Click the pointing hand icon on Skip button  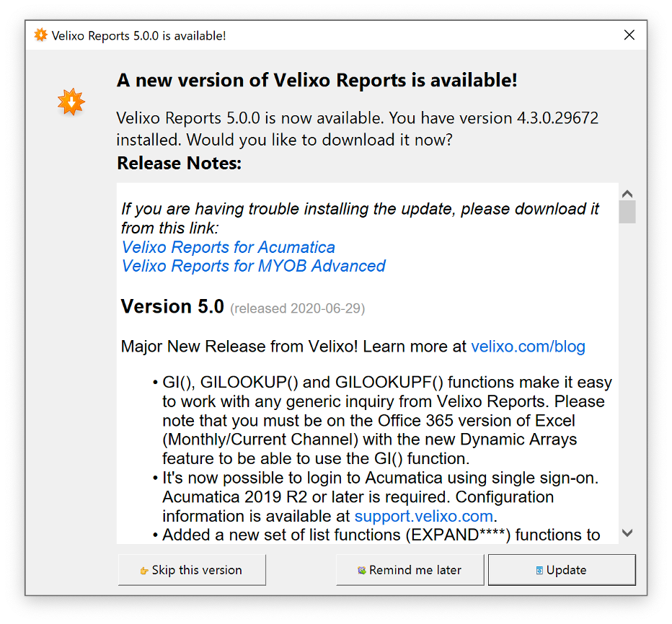pyautogui.click(x=144, y=571)
